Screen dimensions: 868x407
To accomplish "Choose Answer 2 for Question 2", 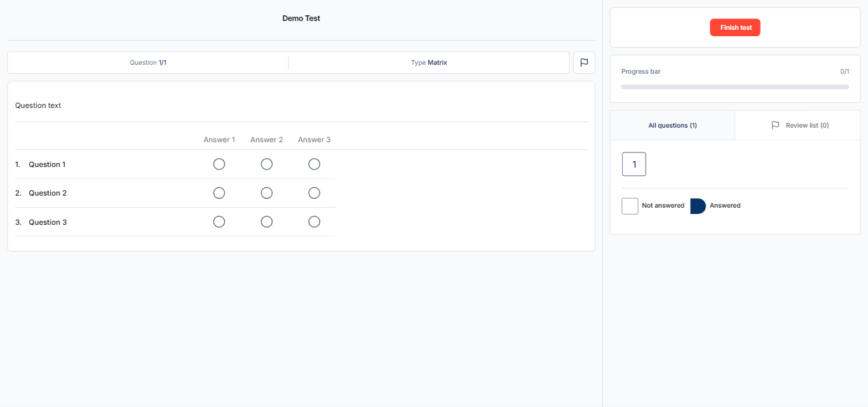I will click(267, 193).
